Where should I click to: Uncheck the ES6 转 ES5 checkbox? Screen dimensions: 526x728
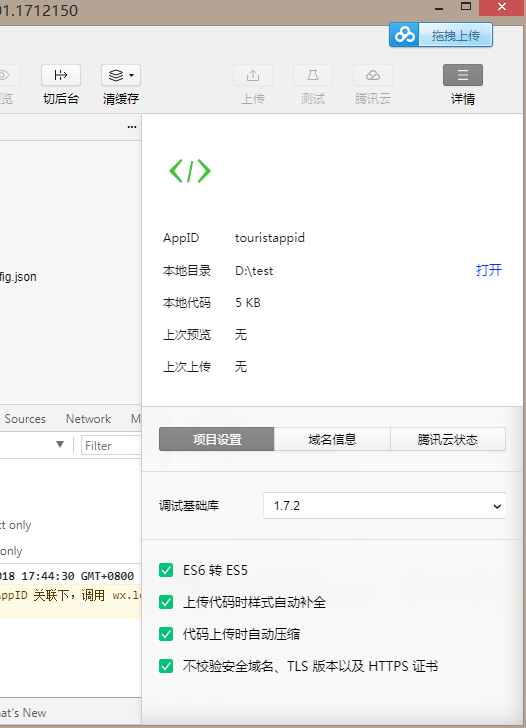pyautogui.click(x=166, y=570)
